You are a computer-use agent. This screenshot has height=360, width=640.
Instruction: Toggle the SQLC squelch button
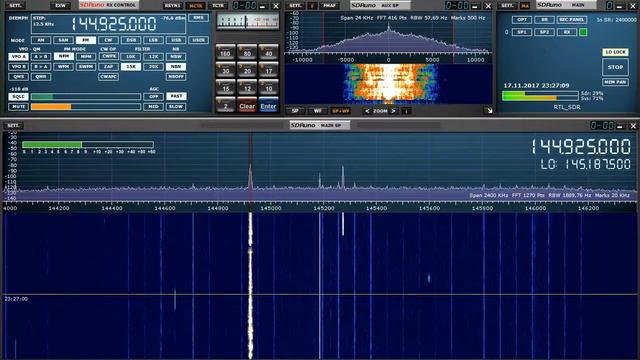[x=18, y=97]
